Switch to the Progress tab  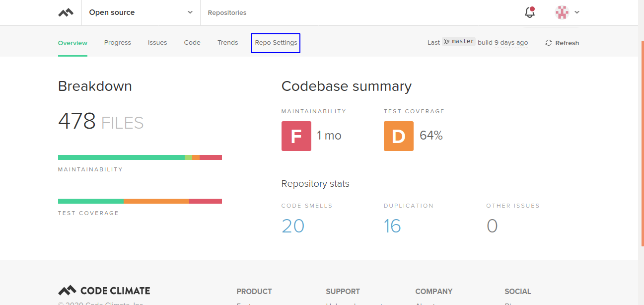point(118,43)
